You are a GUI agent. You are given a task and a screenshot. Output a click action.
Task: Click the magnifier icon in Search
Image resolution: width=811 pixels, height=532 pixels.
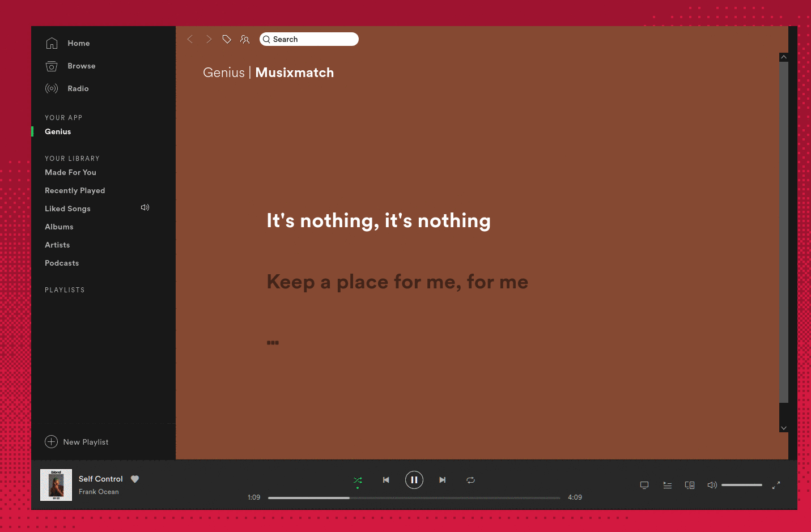click(266, 40)
